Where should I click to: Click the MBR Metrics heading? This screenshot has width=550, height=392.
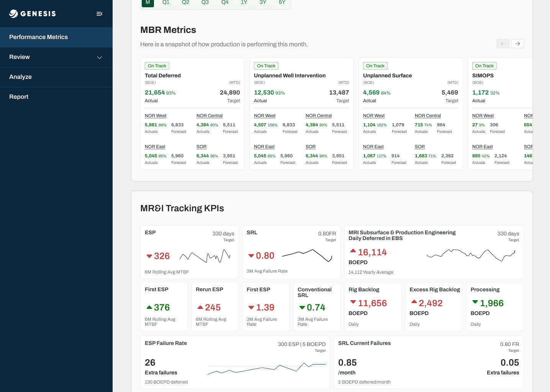168,30
